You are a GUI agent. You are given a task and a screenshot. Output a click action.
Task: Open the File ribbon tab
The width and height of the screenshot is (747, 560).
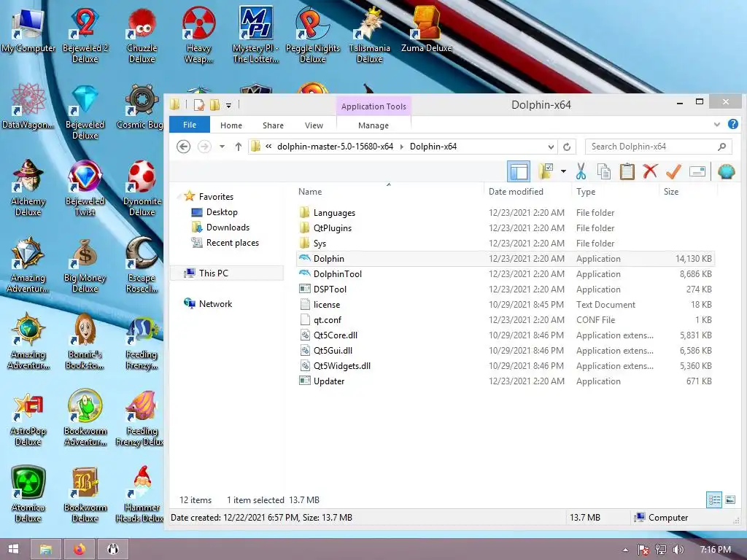190,125
